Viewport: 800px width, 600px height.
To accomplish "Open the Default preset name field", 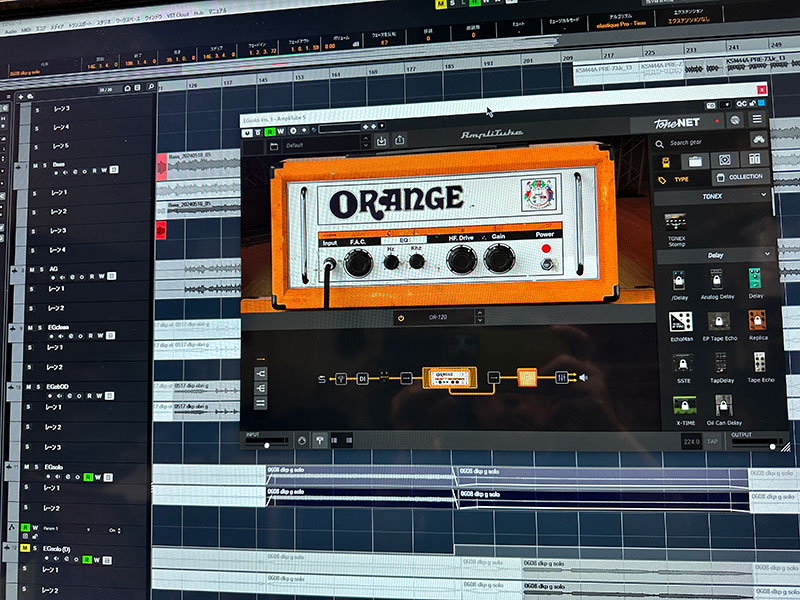I will (321, 145).
